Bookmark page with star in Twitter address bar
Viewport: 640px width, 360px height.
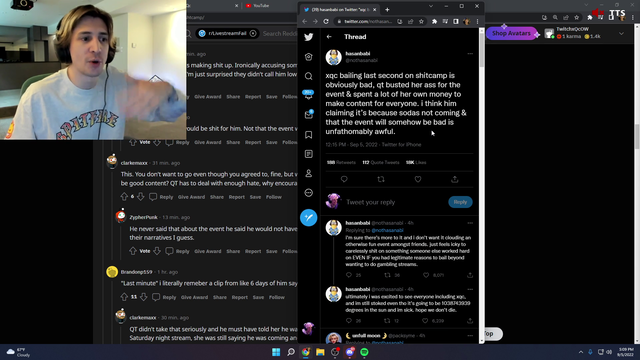click(421, 21)
